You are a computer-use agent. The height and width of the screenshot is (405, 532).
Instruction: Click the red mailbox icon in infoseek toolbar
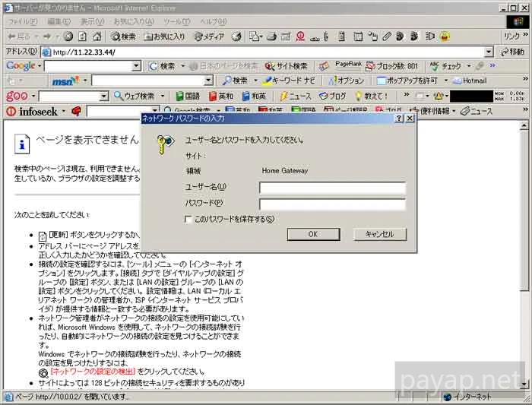76,111
